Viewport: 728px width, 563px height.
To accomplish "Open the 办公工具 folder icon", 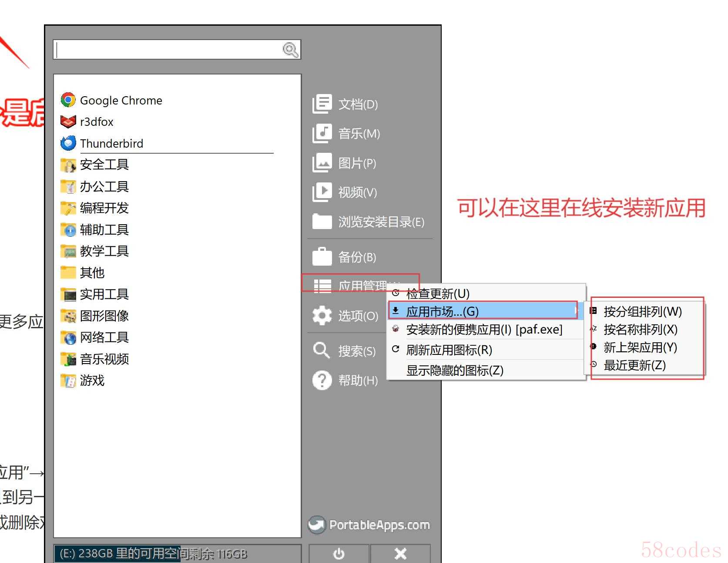I will click(68, 186).
